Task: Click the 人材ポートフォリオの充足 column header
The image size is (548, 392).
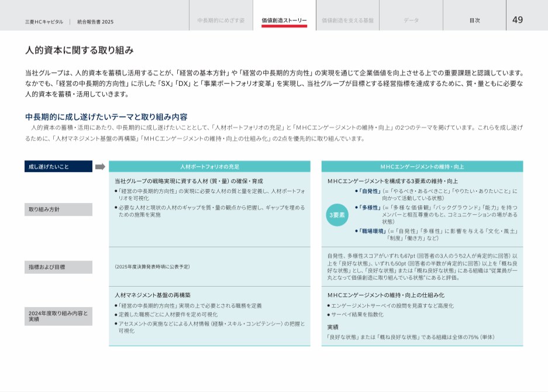Action: click(209, 167)
